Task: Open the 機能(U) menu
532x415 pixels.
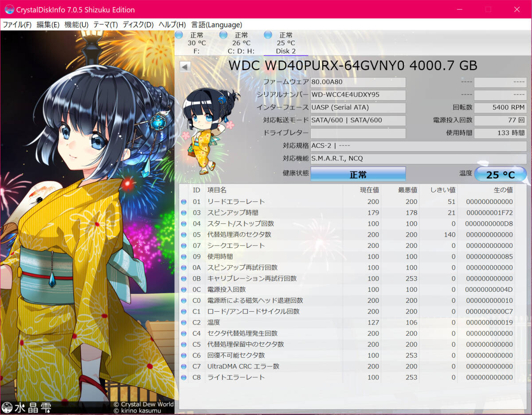Action: click(76, 25)
